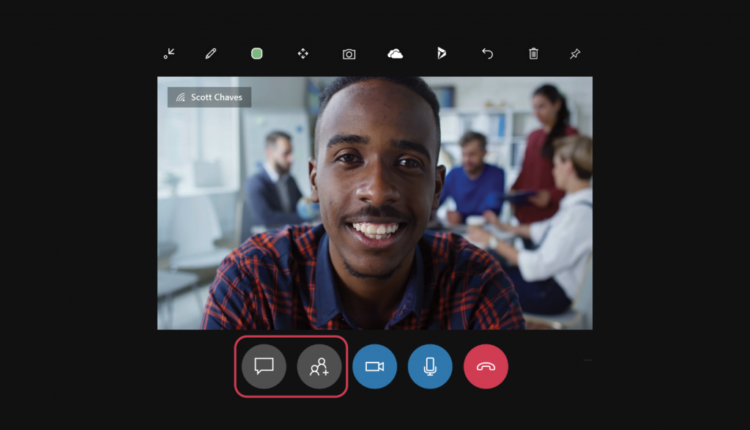Select the move arrows tool
Screen dimensions: 750x430
pos(303,54)
